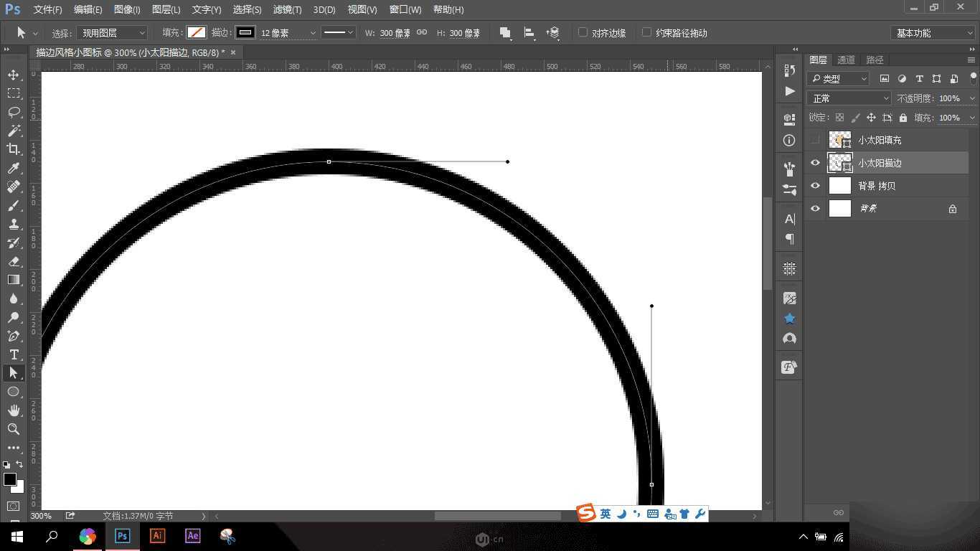980x551 pixels.
Task: Switch to the 通道 tab
Action: point(847,60)
